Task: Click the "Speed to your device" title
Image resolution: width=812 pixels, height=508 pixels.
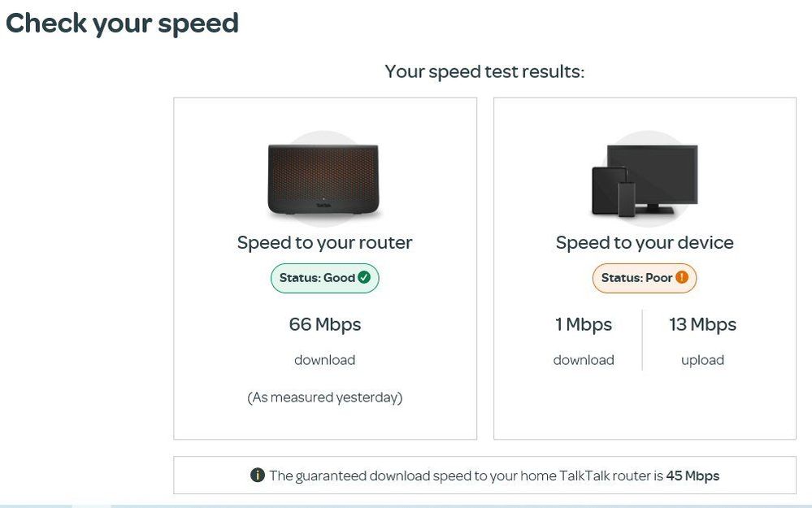Action: [645, 242]
